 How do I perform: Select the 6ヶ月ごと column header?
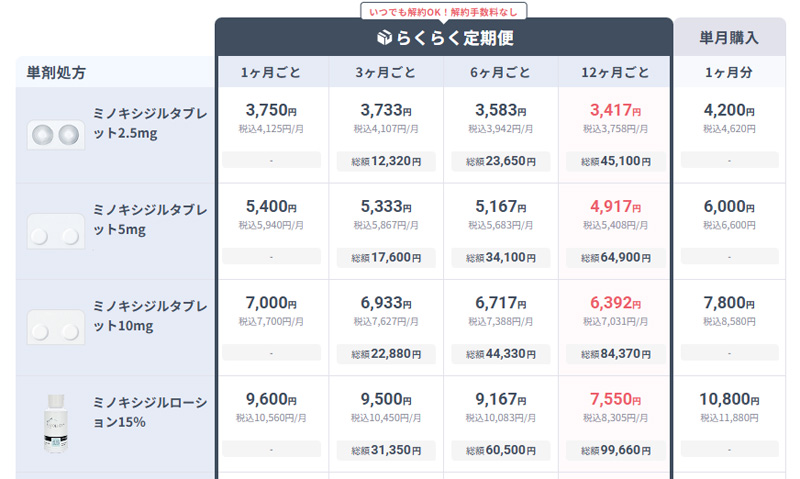[500, 72]
